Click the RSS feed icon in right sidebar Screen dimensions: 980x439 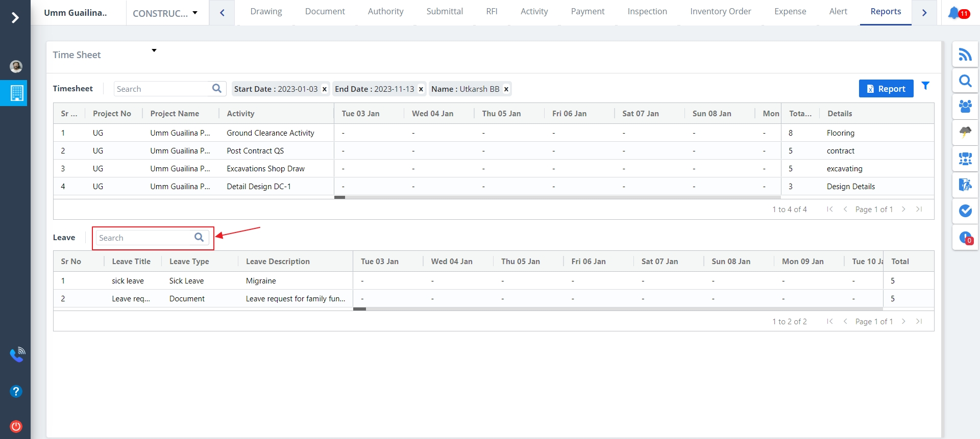(965, 55)
